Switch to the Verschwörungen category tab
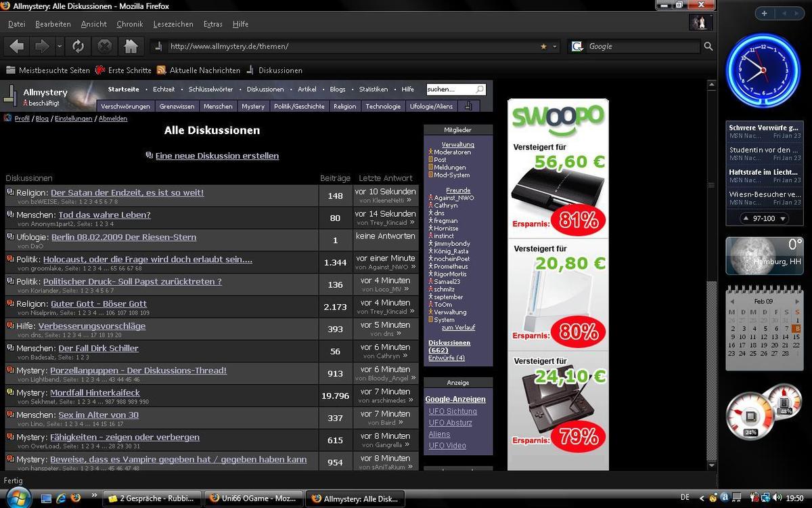 (126, 106)
